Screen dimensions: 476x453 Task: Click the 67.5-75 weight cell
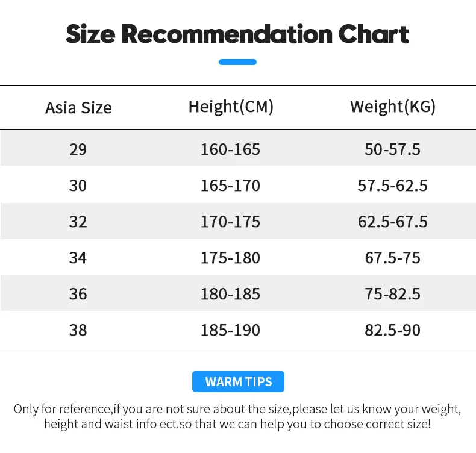point(392,258)
